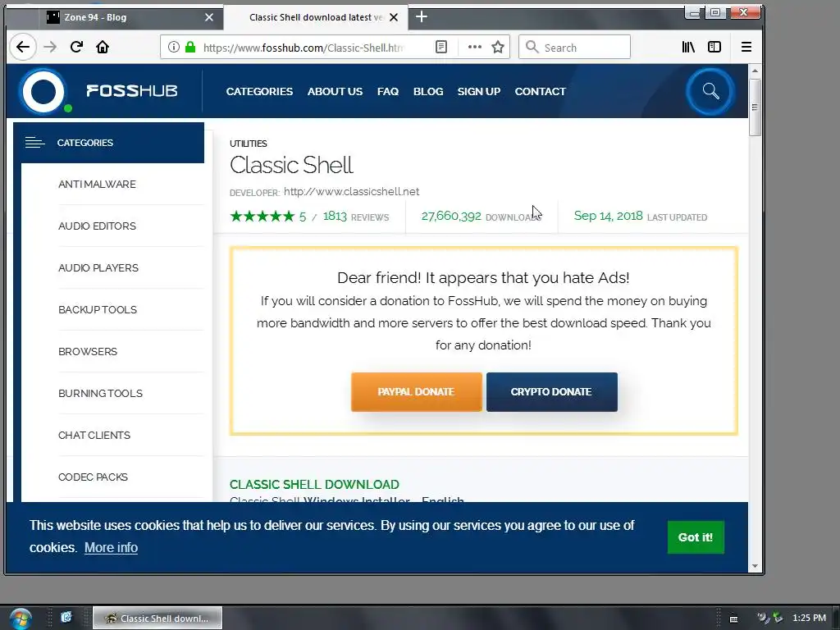Open 1813 reviews link
This screenshot has height=630, width=840.
tap(356, 217)
